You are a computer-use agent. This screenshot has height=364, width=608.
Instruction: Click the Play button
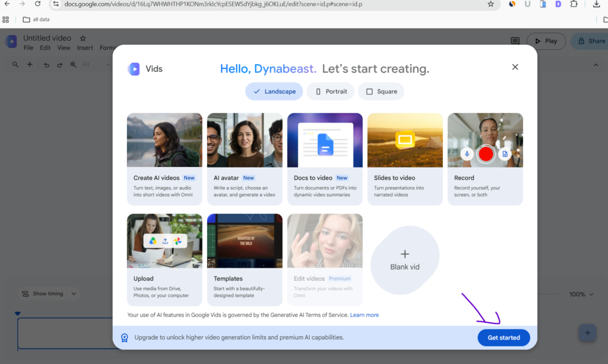pyautogui.click(x=546, y=41)
